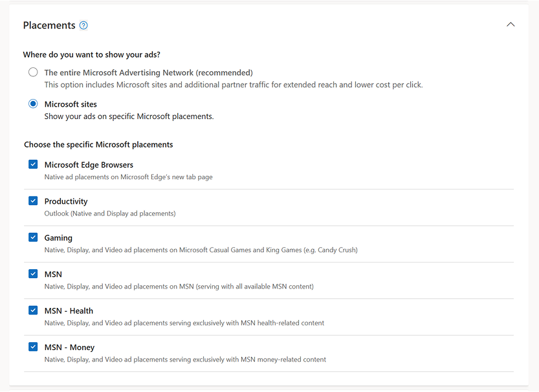Click the MSN placement label
539x392 pixels.
coord(53,274)
